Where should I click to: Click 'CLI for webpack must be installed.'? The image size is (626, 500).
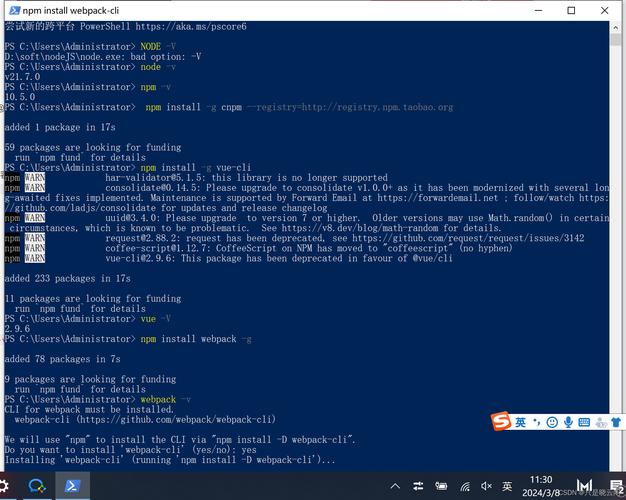point(89,409)
